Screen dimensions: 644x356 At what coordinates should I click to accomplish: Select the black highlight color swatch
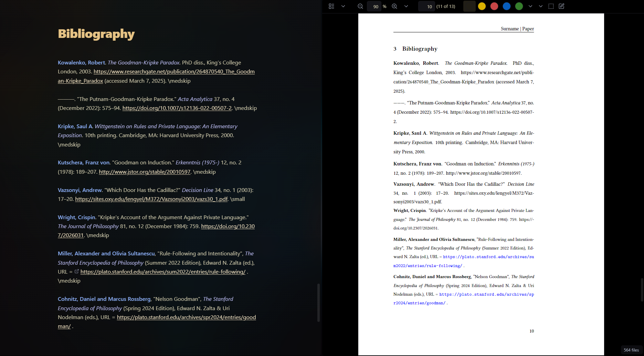[469, 6]
